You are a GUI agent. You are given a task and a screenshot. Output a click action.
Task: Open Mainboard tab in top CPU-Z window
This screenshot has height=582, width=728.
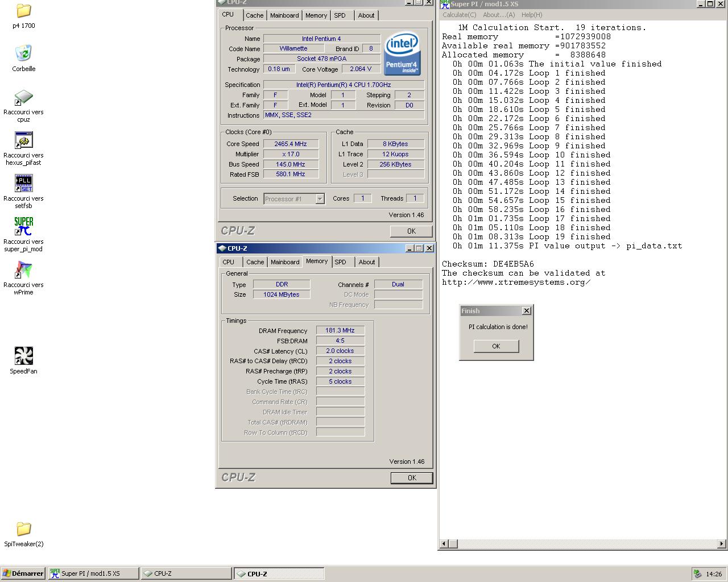(x=284, y=15)
